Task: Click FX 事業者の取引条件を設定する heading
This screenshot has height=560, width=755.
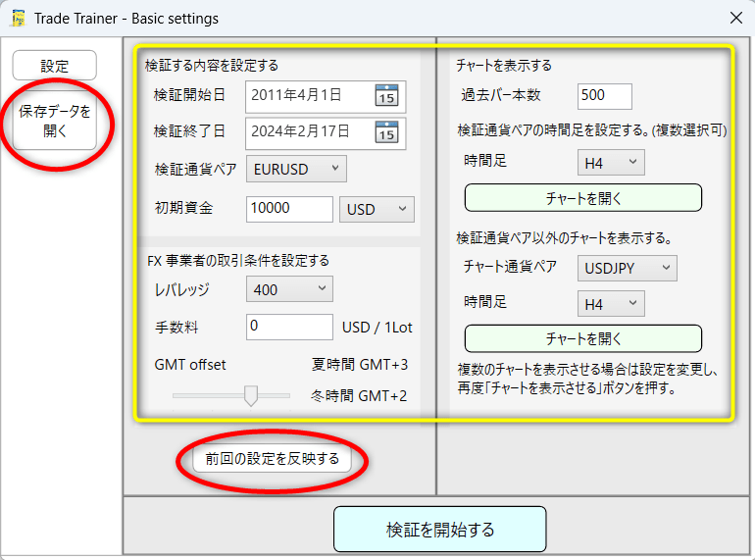Action: pos(238,261)
